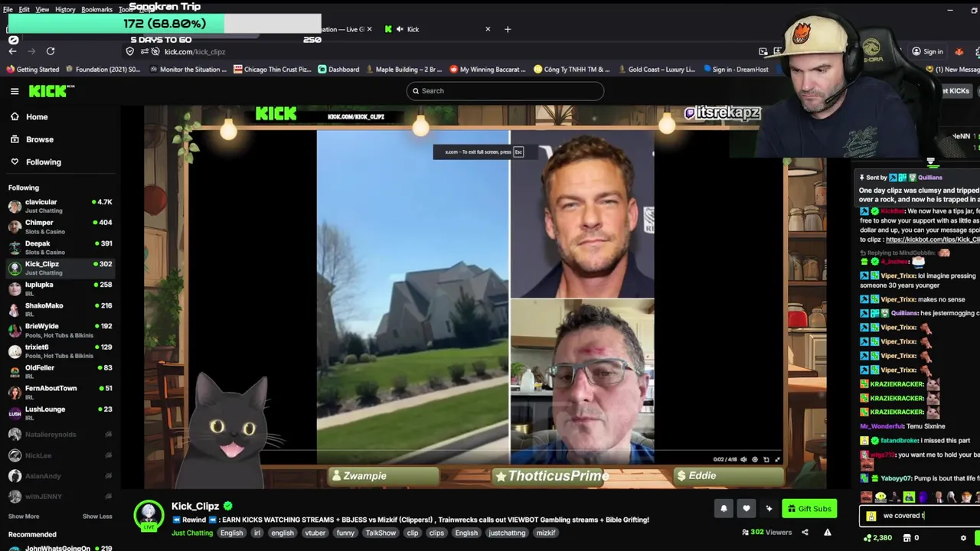Screen dimensions: 980x551
Task: Click the heart follow button
Action: [x=746, y=509]
